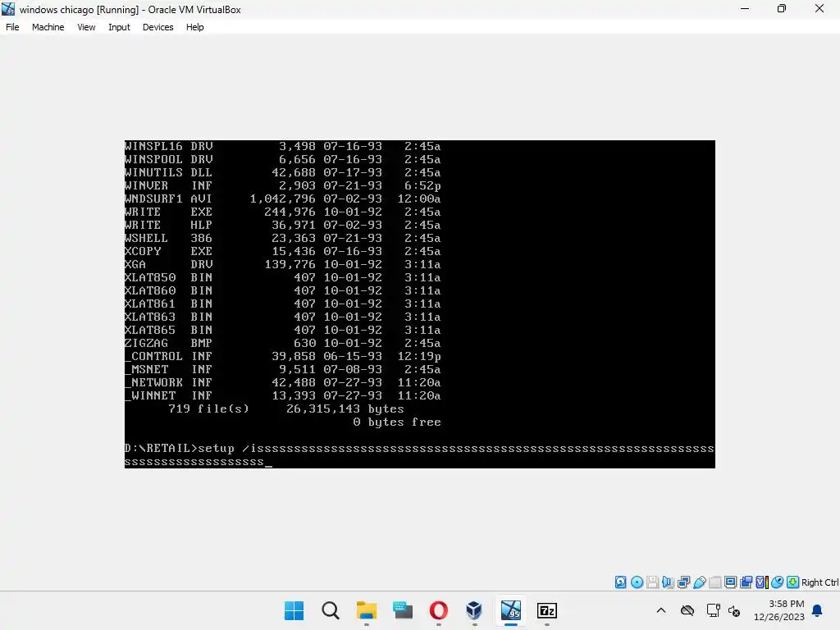
Task: Click the WRITE EXE file line
Action: (x=283, y=212)
